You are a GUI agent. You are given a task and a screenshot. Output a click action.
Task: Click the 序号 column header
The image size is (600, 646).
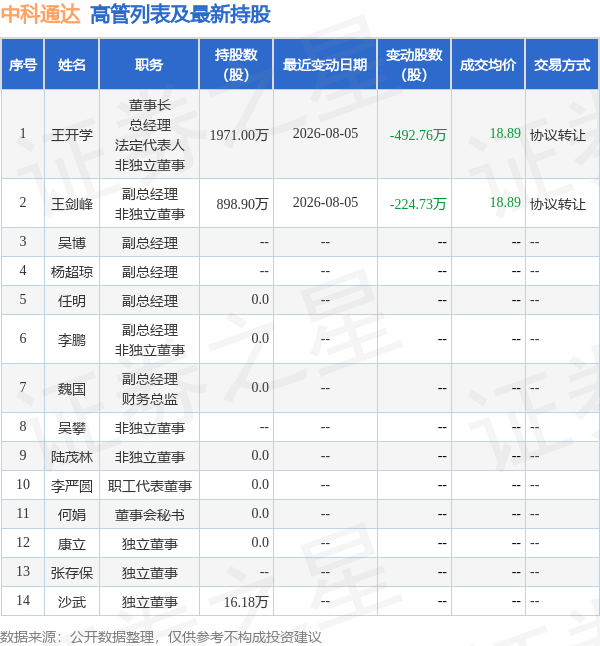click(23, 65)
